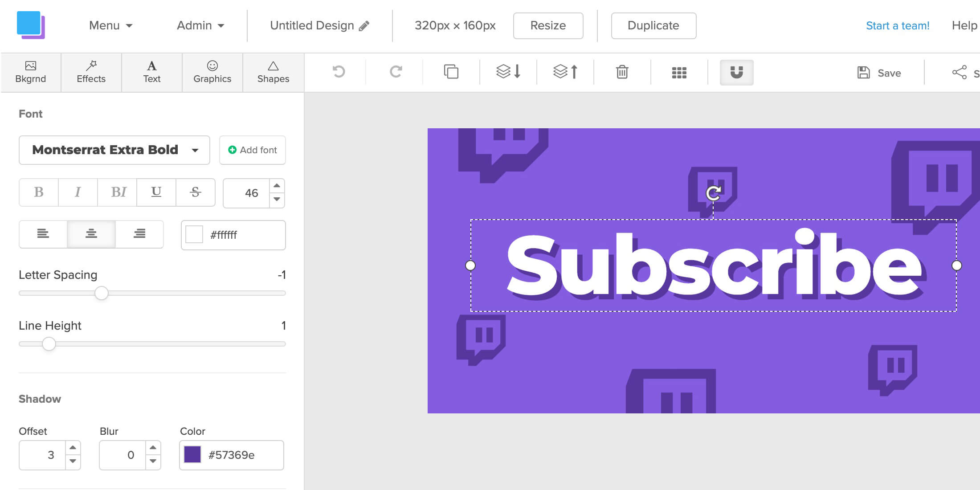This screenshot has width=980, height=490.
Task: Click the Line Height slider handle
Action: (x=49, y=344)
